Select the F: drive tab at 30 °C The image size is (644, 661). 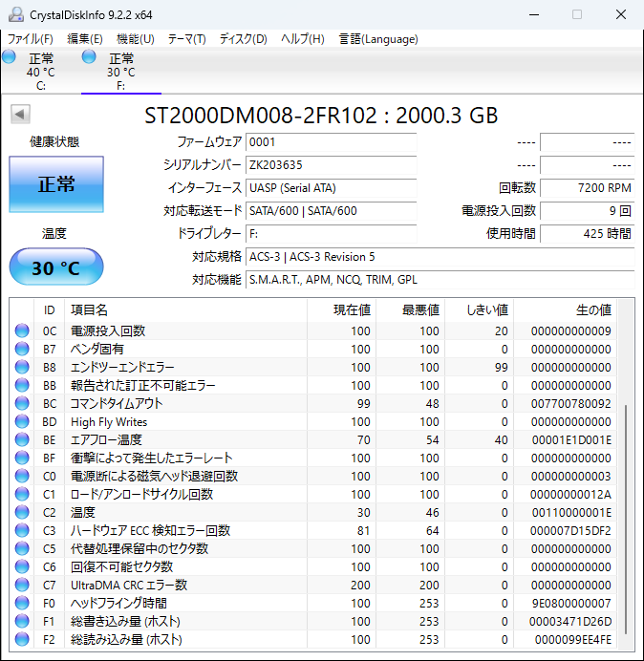(x=121, y=72)
